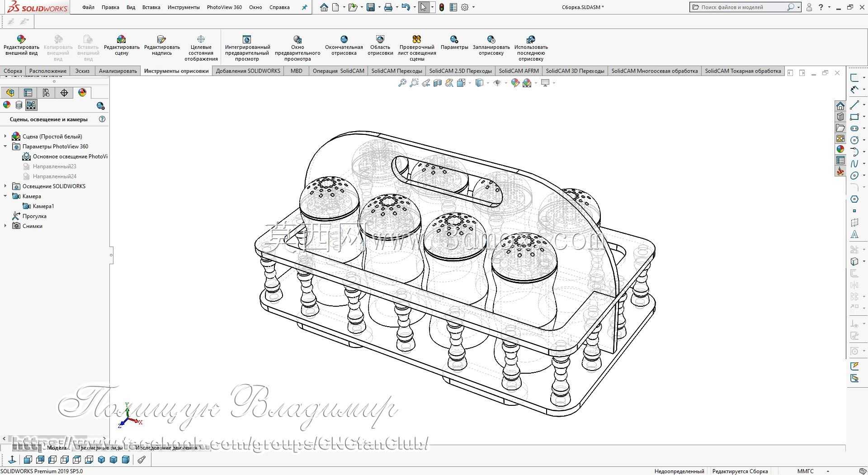Viewport: 868px width, 475px height.
Task: Click the home icon in the top toolbar
Action: (x=324, y=7)
